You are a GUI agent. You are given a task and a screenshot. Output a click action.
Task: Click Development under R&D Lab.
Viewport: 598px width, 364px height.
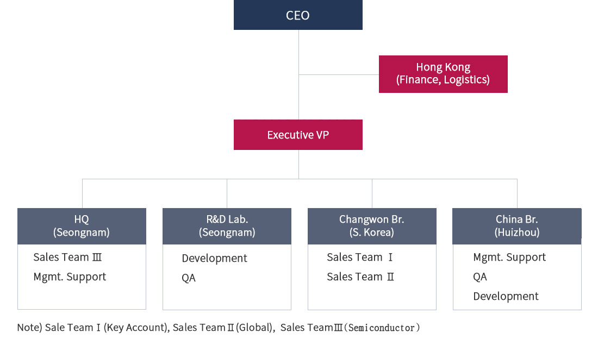pos(214,258)
